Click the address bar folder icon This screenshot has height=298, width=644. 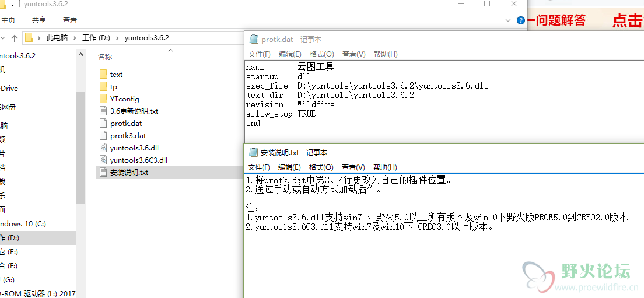(x=29, y=38)
